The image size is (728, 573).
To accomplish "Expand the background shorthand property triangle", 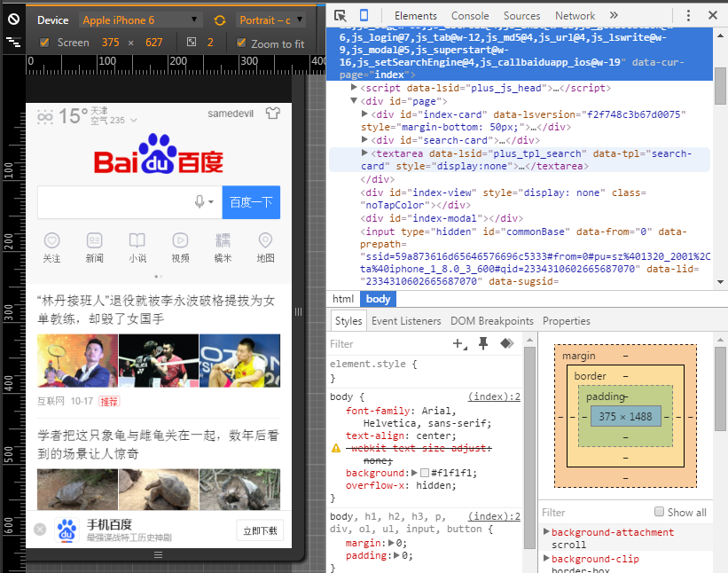I will (414, 473).
